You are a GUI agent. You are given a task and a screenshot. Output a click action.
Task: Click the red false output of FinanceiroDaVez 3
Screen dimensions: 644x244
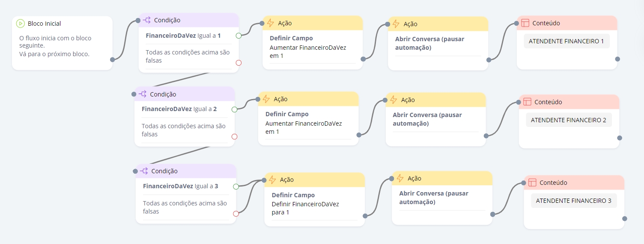click(x=236, y=214)
